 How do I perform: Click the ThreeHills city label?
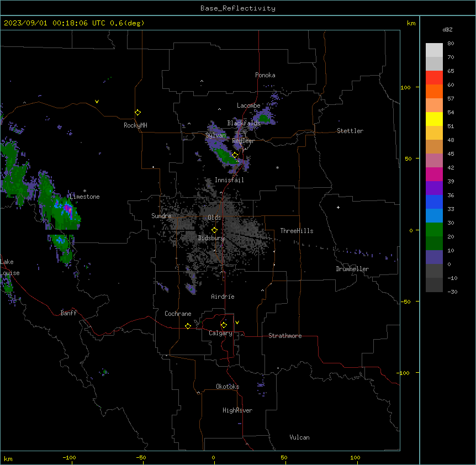click(x=297, y=231)
